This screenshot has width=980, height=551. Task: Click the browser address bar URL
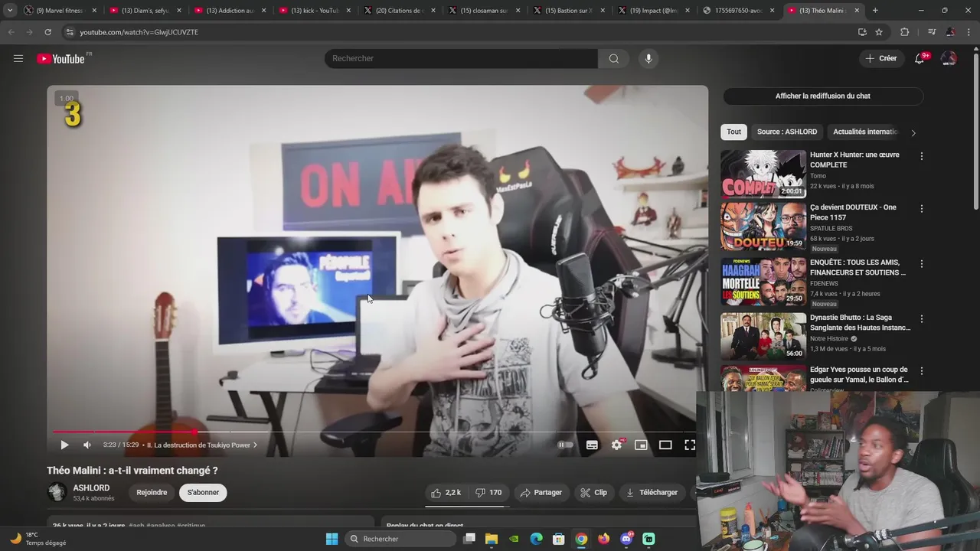pos(139,32)
